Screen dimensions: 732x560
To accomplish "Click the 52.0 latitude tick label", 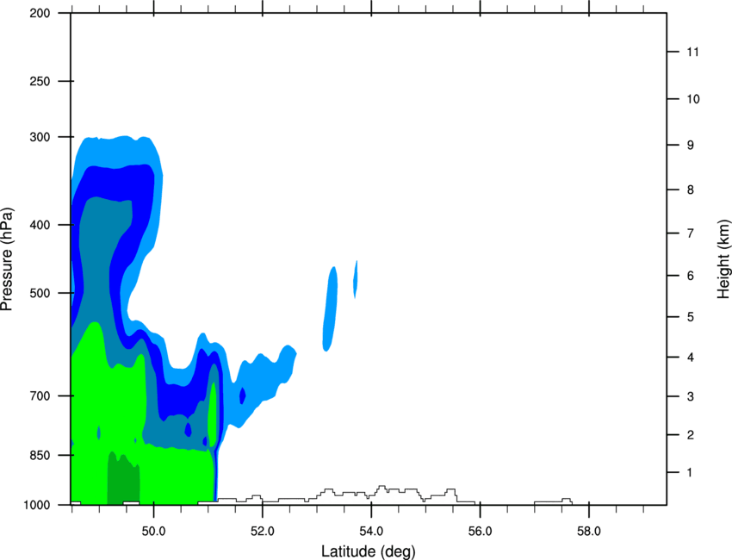I will point(263,532).
